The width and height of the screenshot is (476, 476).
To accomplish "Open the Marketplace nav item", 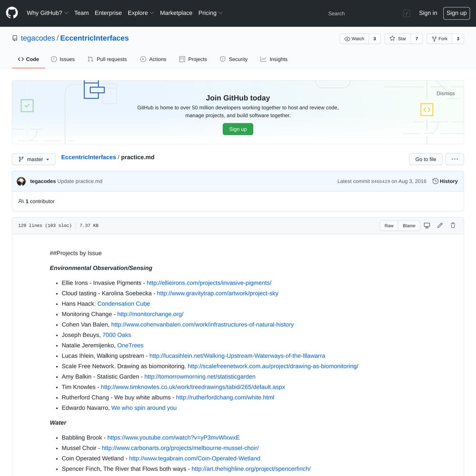I will point(176,13).
